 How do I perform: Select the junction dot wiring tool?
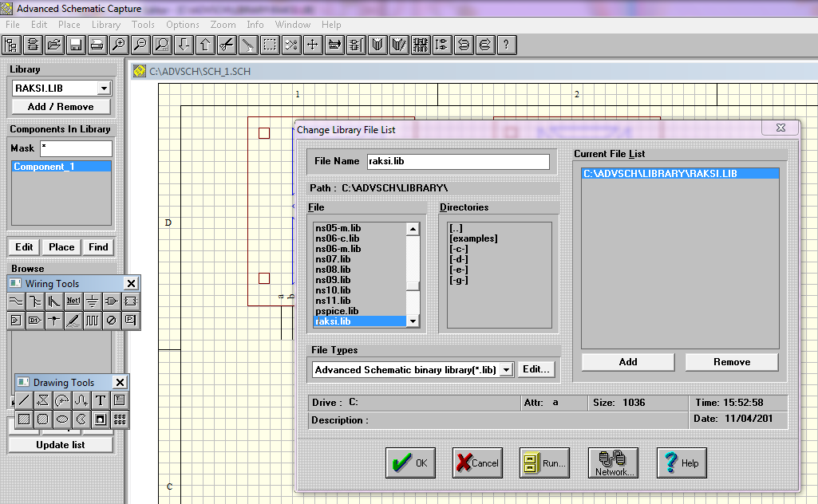[53, 320]
